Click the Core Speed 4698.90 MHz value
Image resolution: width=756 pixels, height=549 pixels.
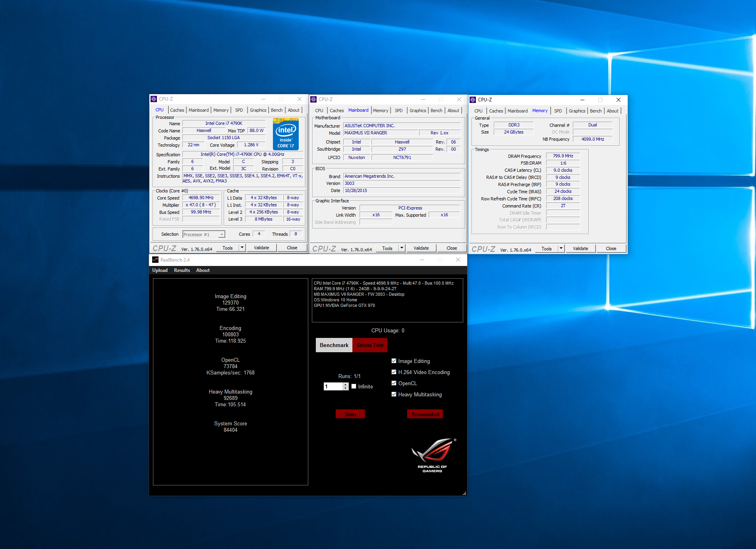point(201,198)
